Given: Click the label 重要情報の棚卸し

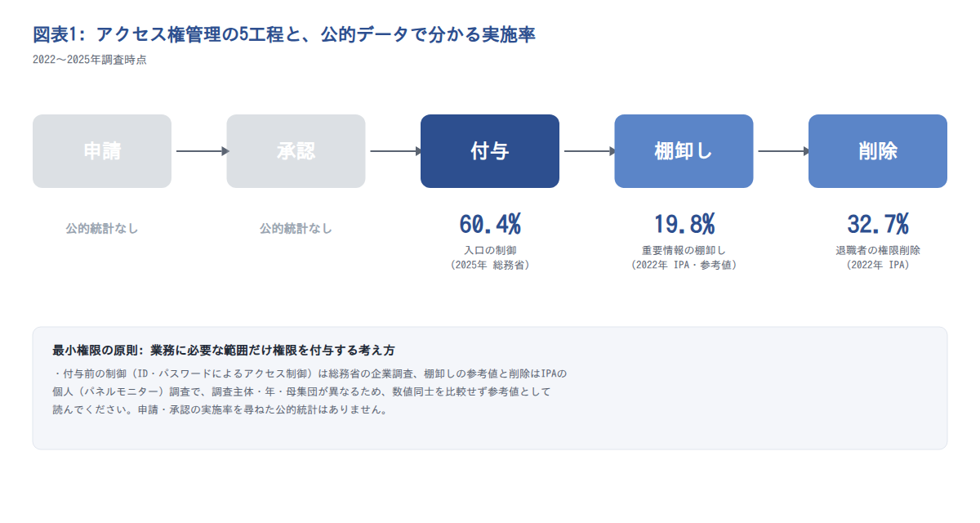Looking at the screenshot, I should click(x=684, y=250).
